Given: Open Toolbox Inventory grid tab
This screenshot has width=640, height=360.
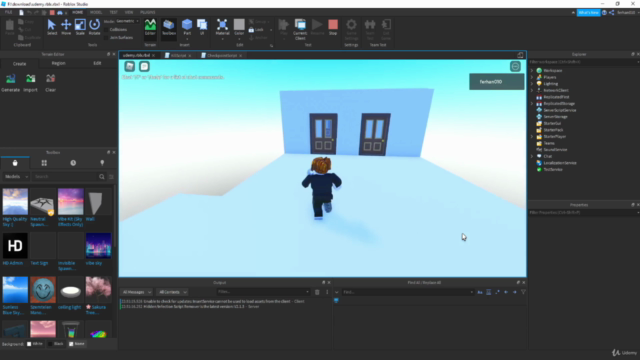Looking at the screenshot, I should pyautogui.click(x=44, y=163).
